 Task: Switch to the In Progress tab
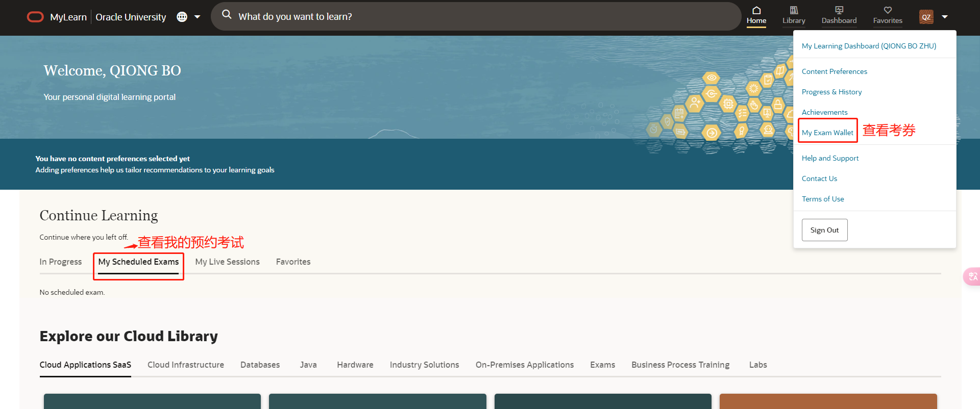(x=61, y=262)
